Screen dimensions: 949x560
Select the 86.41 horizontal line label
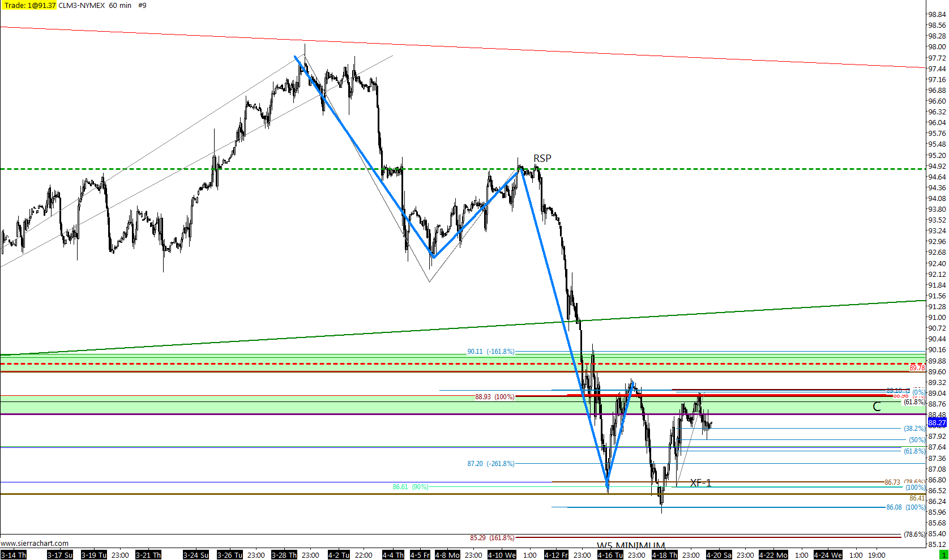tap(917, 498)
